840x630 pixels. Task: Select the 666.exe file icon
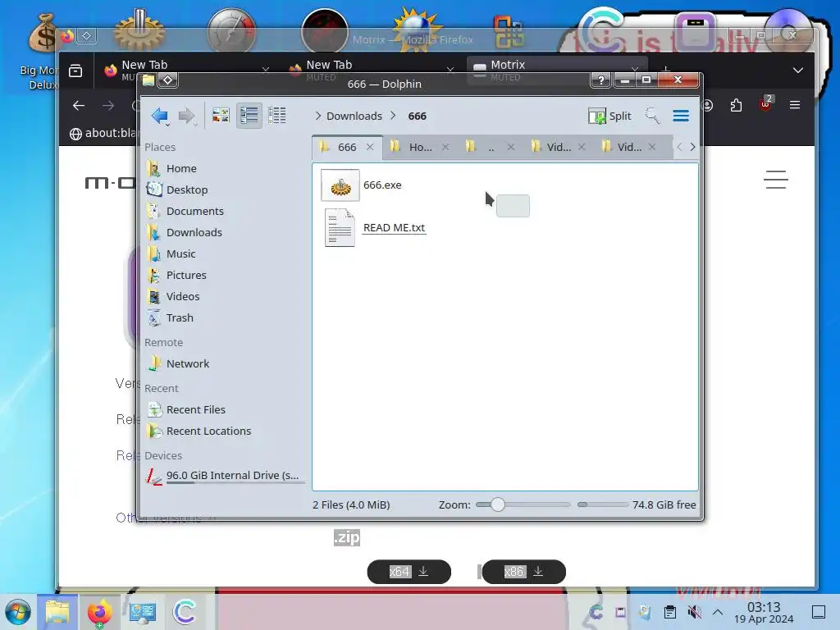(340, 185)
